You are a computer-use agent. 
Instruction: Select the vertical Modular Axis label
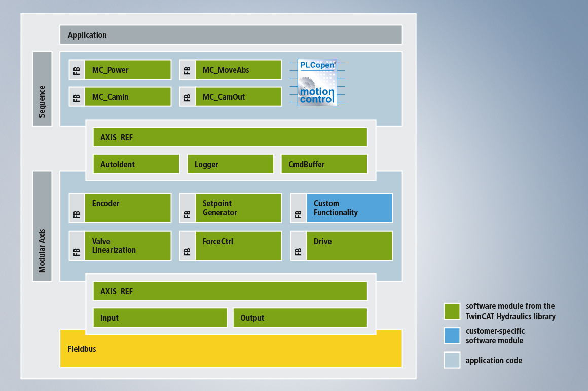click(42, 226)
